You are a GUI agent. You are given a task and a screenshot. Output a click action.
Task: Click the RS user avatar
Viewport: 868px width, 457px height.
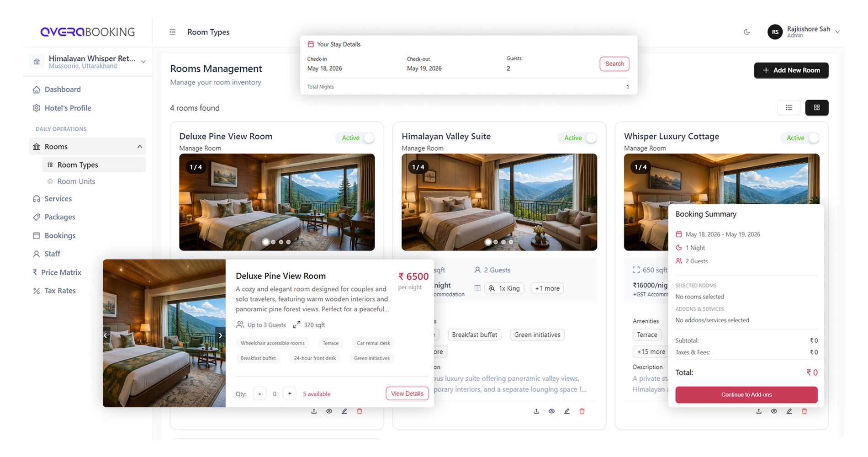(775, 32)
